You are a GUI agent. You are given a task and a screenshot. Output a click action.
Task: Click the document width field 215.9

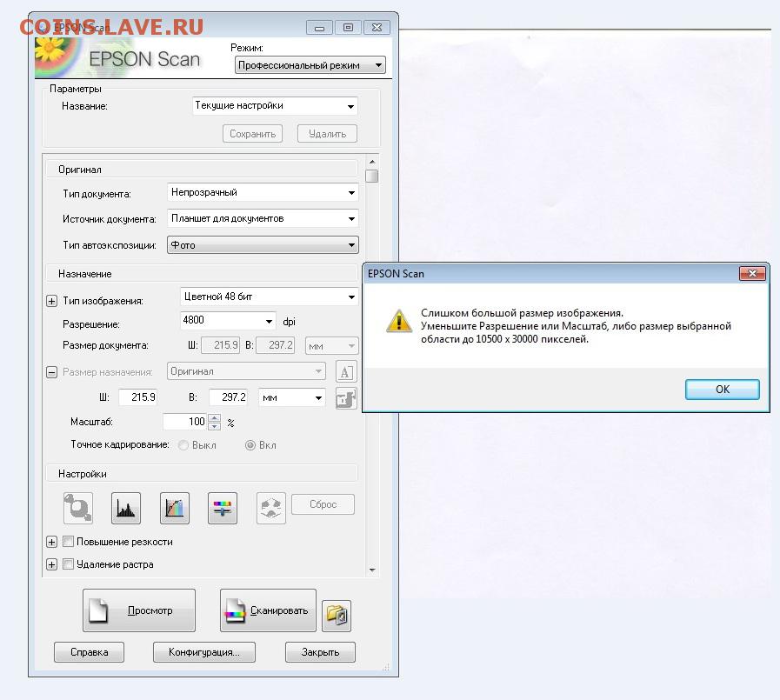[x=220, y=344]
